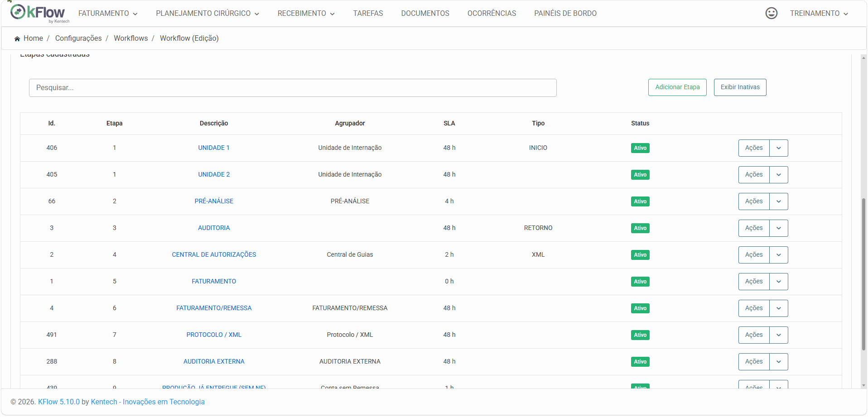The image size is (868, 417).
Task: Expand Ações dropdown arrow for UNIDADE 1
Action: click(x=779, y=148)
